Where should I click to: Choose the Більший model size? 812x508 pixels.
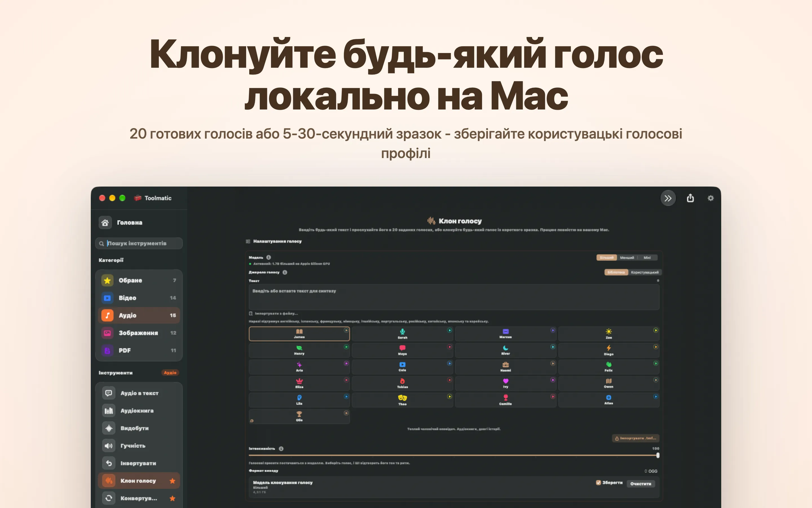(606, 258)
